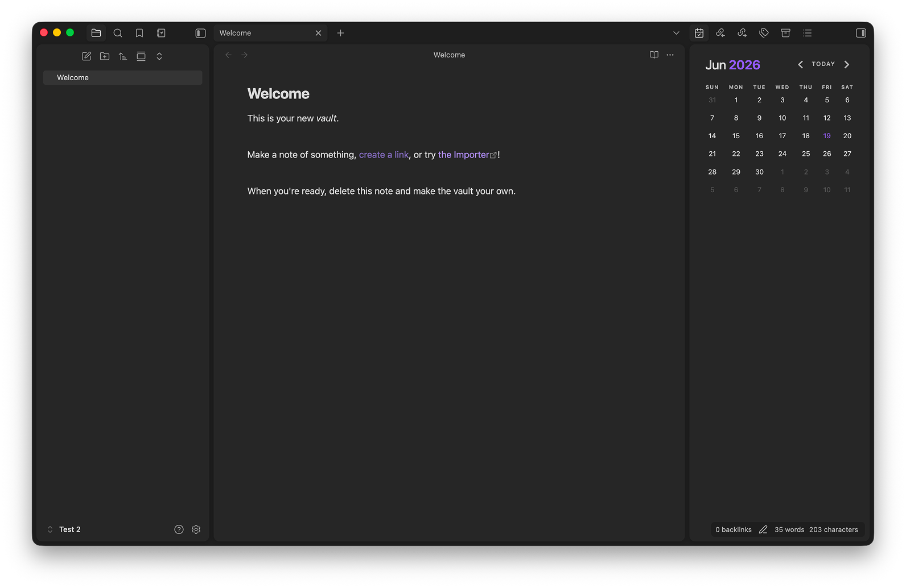Navigate forward with the right arrow
Viewport: 906px width, 588px height.
(244, 55)
